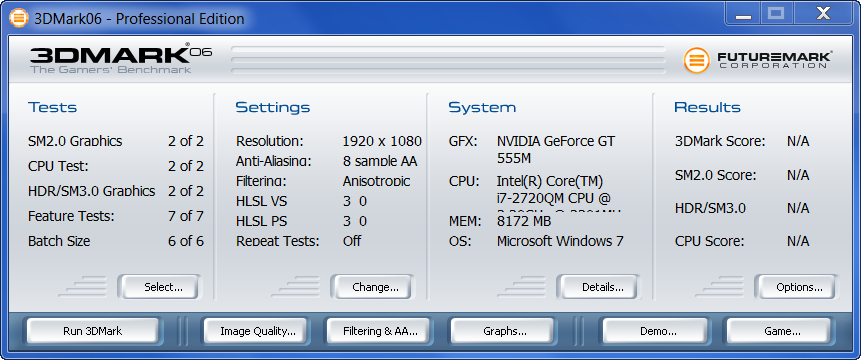Click the orange Futuremark logo icon
The width and height of the screenshot is (861, 360).
pyautogui.click(x=696, y=60)
